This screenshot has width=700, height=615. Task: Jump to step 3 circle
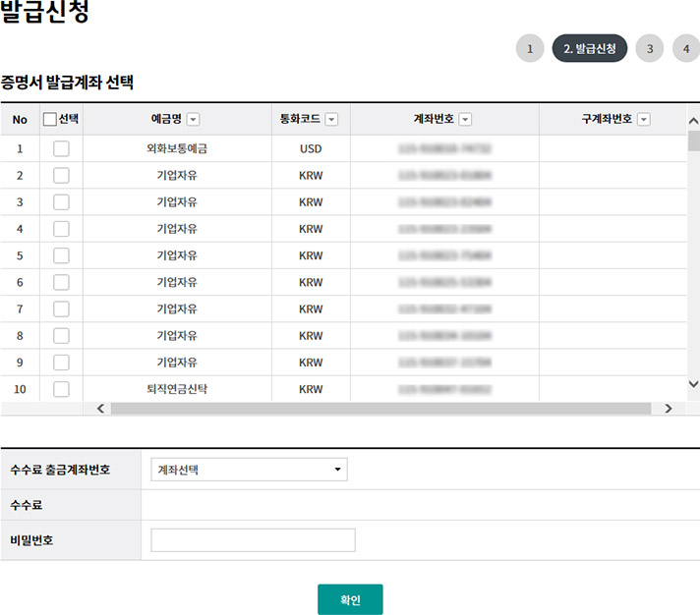[649, 48]
